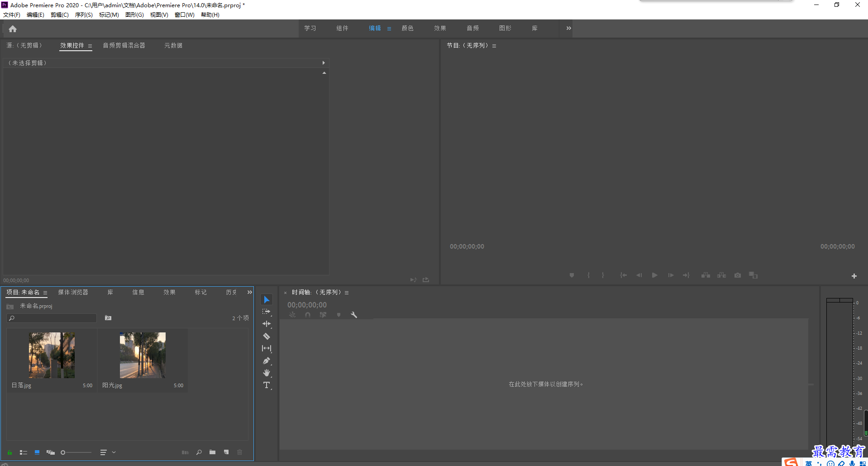Select the Type tool
The width and height of the screenshot is (868, 466).
tap(267, 385)
